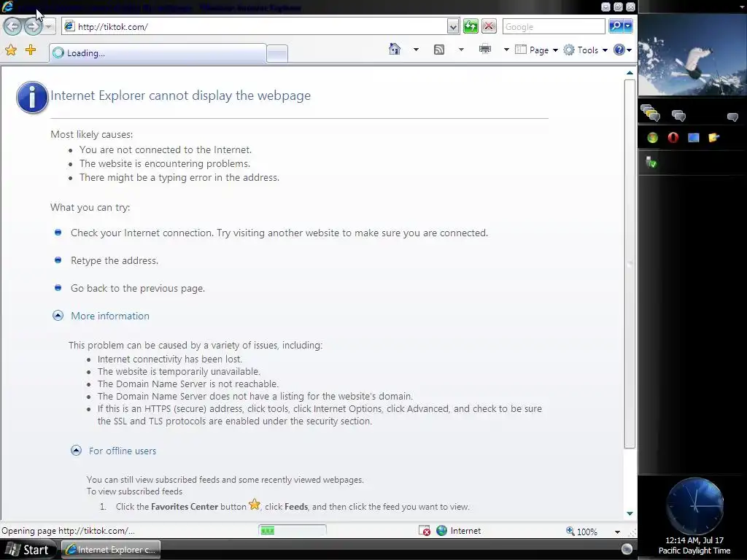Click the snowboarder slideshow gadget picture
Image resolution: width=747 pixels, height=560 pixels.
coord(692,55)
